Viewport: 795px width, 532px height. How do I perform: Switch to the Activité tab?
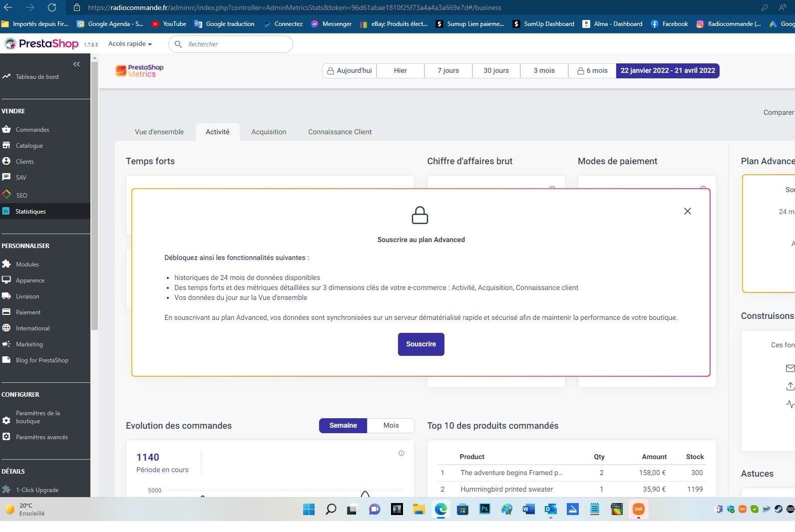coord(218,132)
